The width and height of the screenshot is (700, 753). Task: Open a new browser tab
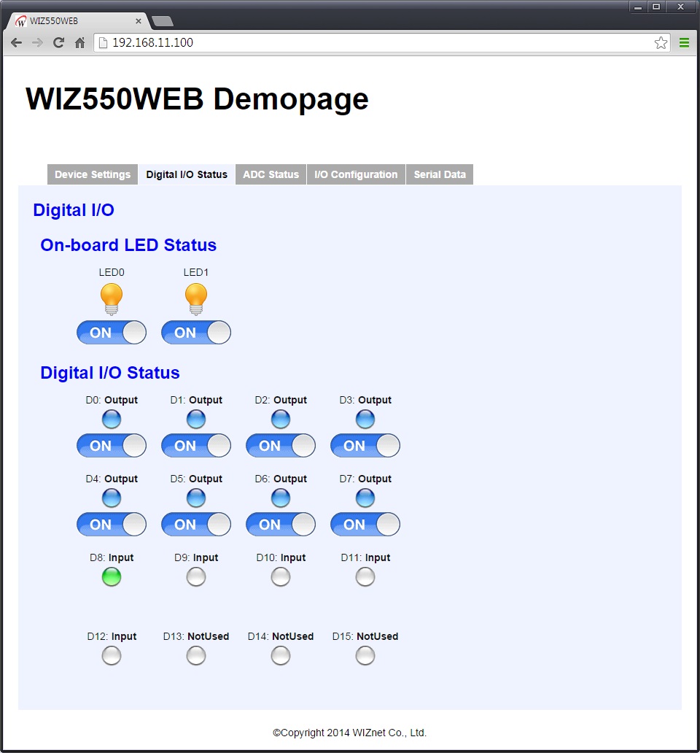point(162,21)
